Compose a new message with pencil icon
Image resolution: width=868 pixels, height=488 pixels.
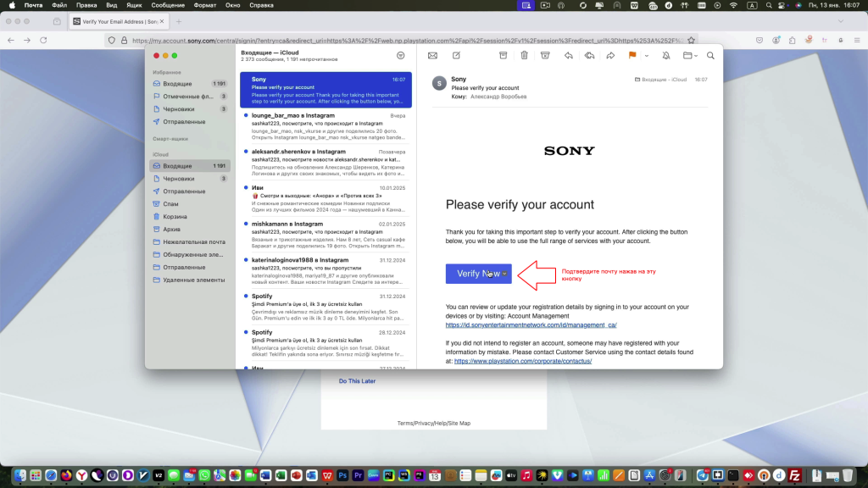[457, 56]
